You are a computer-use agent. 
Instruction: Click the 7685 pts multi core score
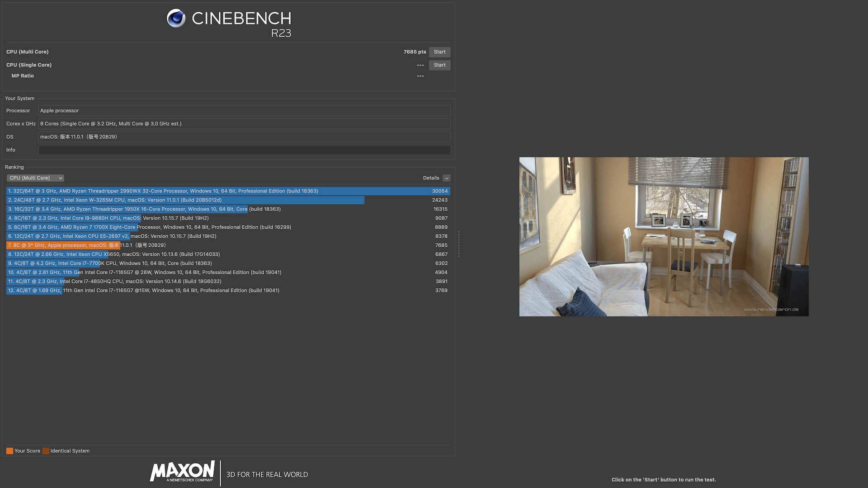(x=415, y=52)
